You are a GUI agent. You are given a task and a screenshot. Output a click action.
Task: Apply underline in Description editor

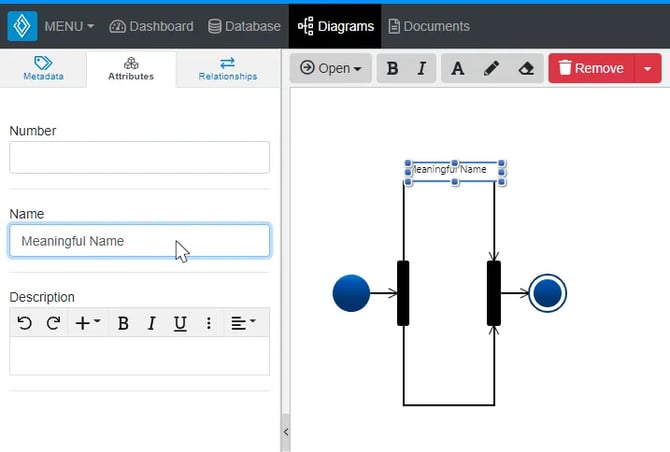click(180, 323)
